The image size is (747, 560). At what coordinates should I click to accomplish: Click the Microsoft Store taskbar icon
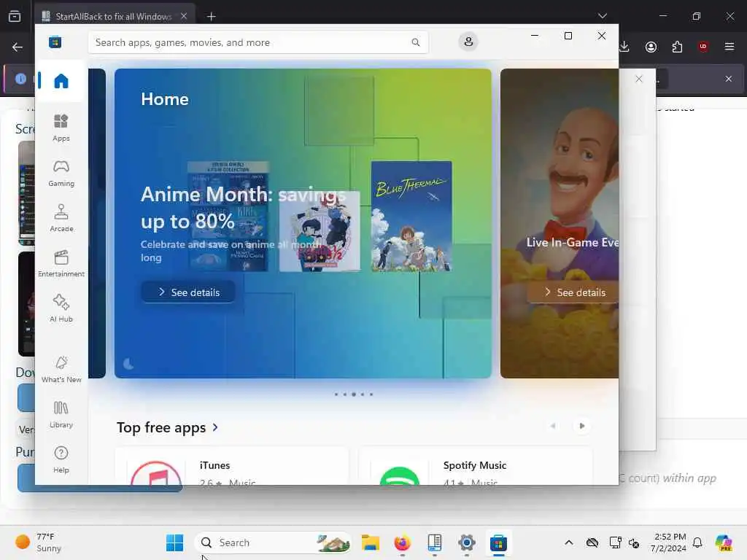[x=498, y=542]
